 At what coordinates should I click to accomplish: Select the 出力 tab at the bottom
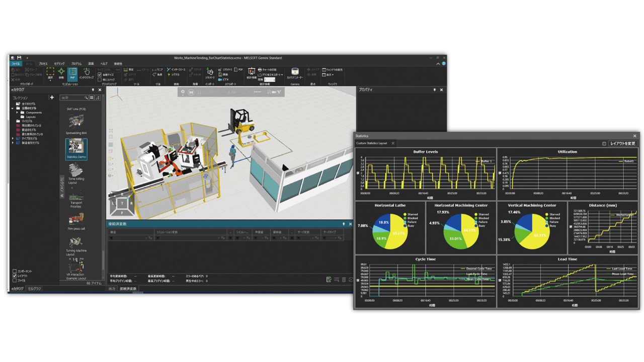click(x=112, y=289)
